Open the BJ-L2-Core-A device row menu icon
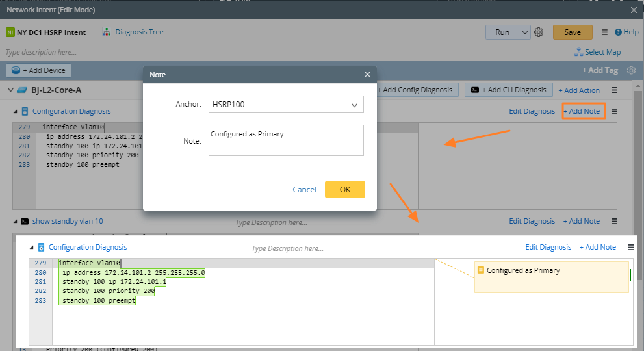The width and height of the screenshot is (644, 351). (614, 90)
